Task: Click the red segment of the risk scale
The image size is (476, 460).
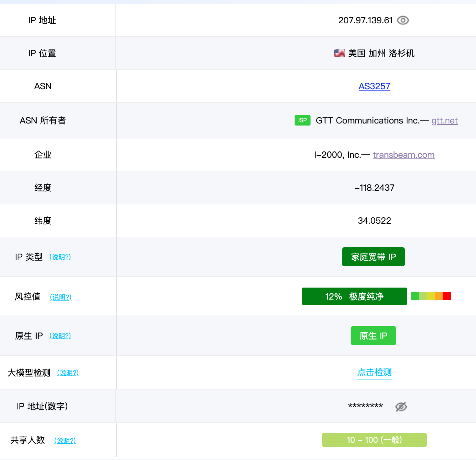Action: tap(447, 296)
